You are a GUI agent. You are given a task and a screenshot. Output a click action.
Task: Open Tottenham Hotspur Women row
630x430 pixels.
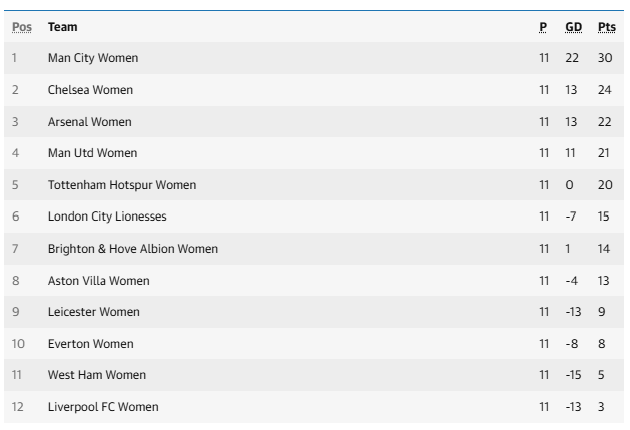(x=122, y=185)
